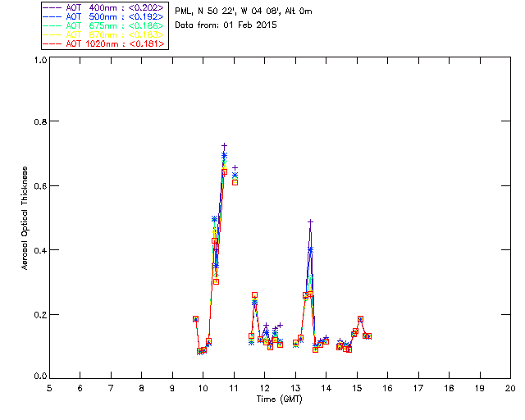Click the red square peak near 15 hours
Image resolution: width=525 pixels, height=420 pixels.
360,319
